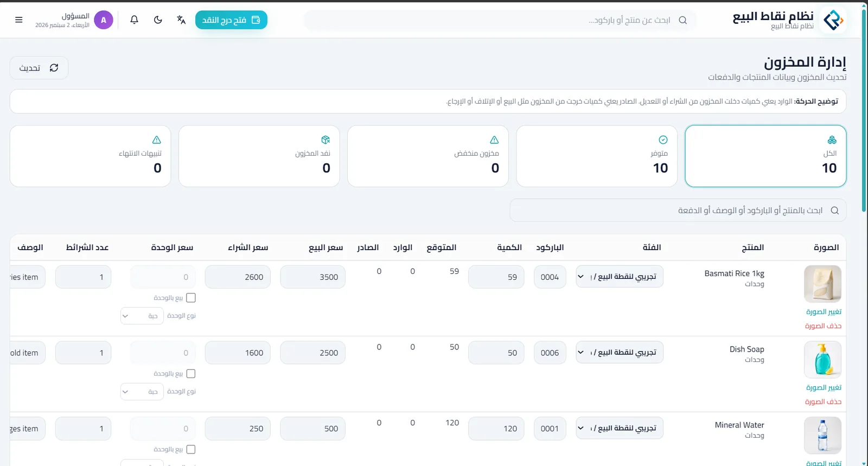Focus the inventory search by product field

(678, 210)
